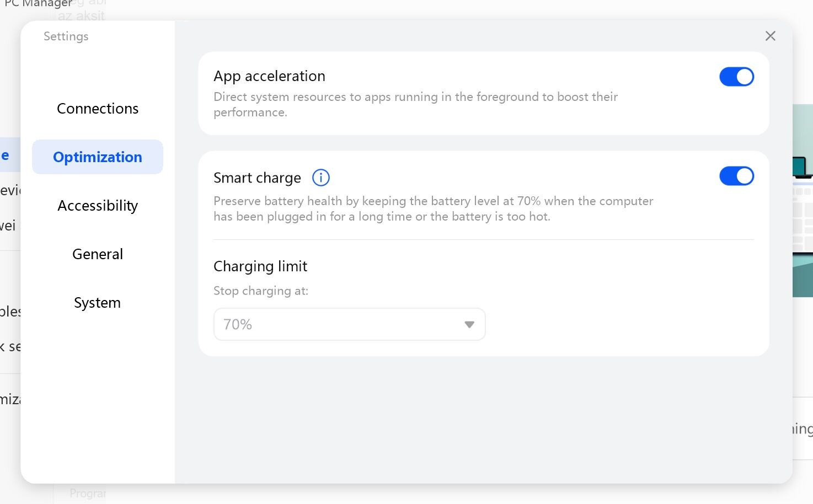Click the PC Manager window title

pos(38,4)
